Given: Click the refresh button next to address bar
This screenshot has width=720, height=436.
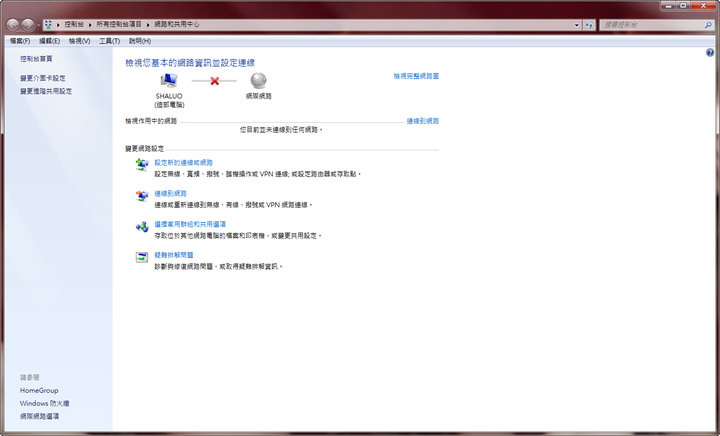Looking at the screenshot, I should point(589,25).
